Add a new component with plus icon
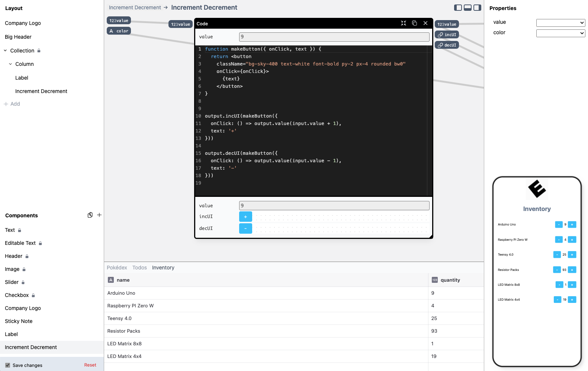588x371 pixels. 99,215
